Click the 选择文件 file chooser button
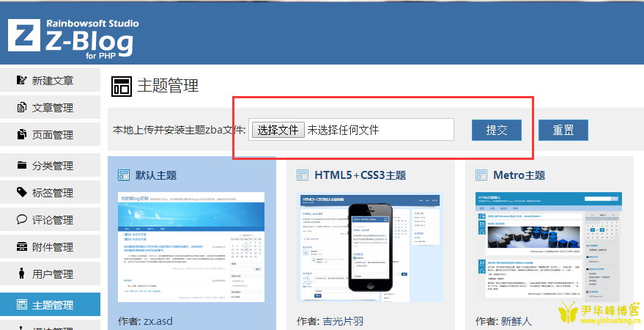Image resolution: width=644 pixels, height=330 pixels. [278, 130]
